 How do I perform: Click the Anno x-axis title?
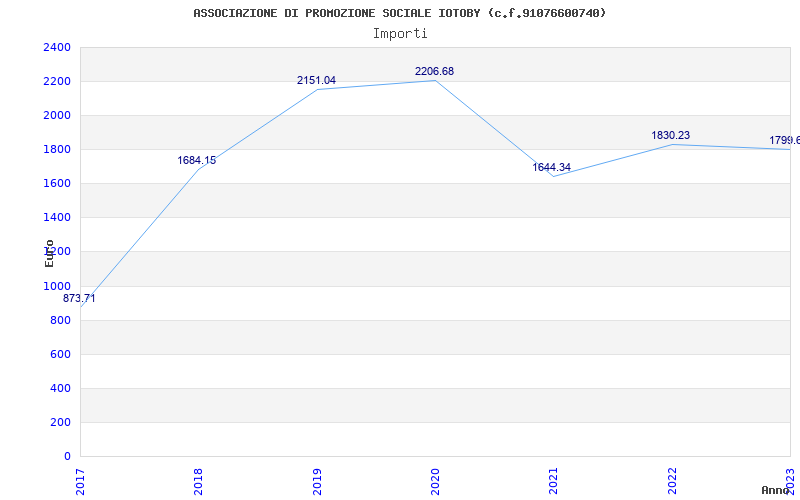[x=775, y=490]
